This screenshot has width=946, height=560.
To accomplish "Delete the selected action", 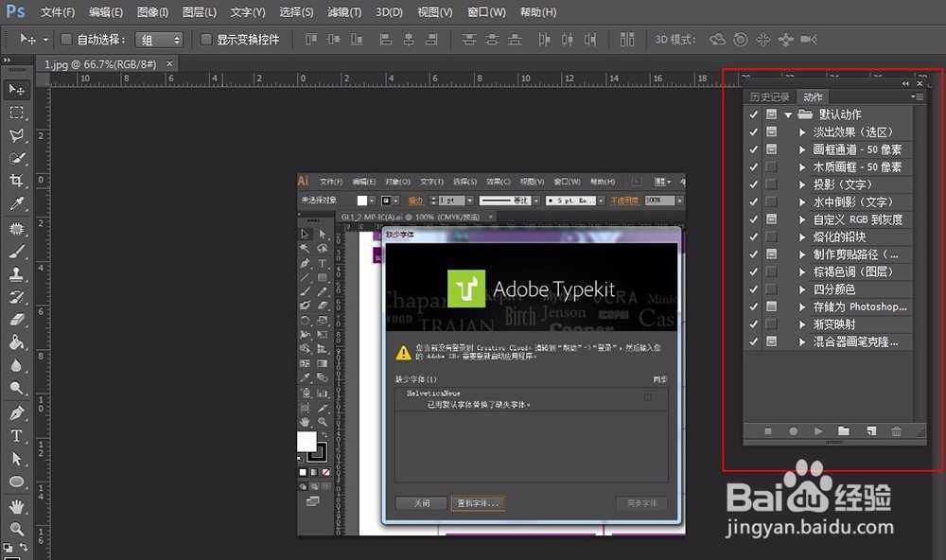I will [897, 430].
